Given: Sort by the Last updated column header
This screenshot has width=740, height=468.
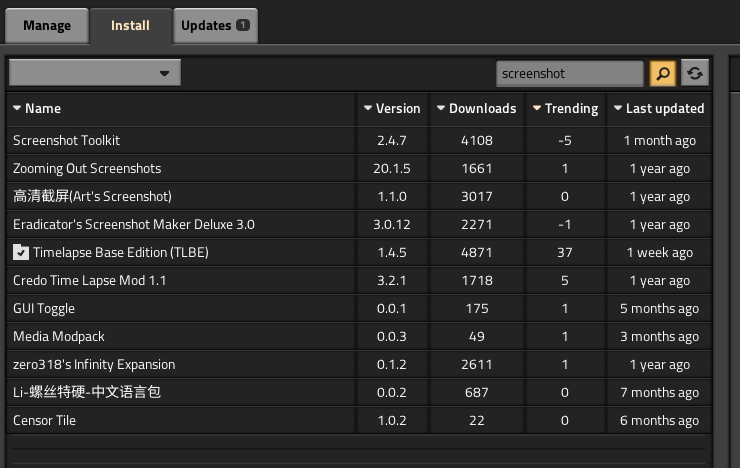Looking at the screenshot, I should (659, 109).
